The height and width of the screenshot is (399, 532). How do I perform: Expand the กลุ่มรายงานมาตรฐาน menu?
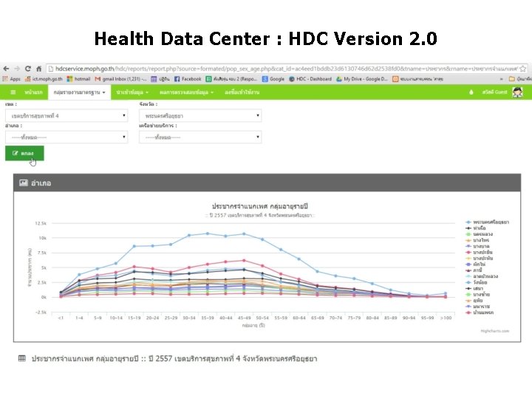pyautogui.click(x=79, y=92)
